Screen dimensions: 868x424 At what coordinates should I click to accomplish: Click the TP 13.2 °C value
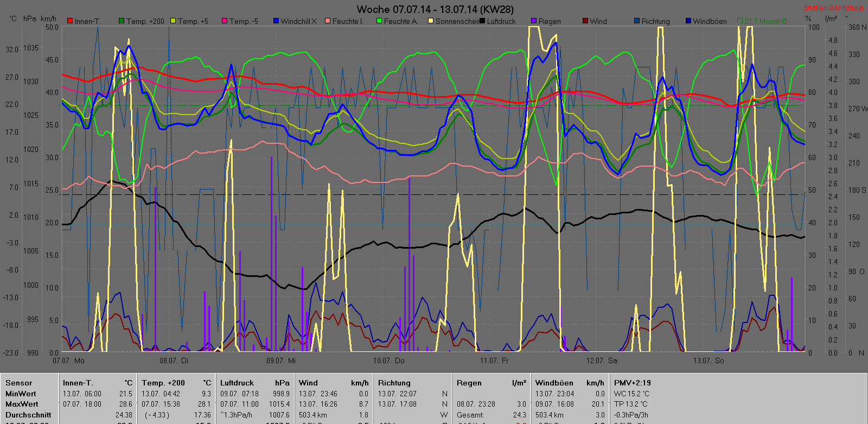pos(631,404)
